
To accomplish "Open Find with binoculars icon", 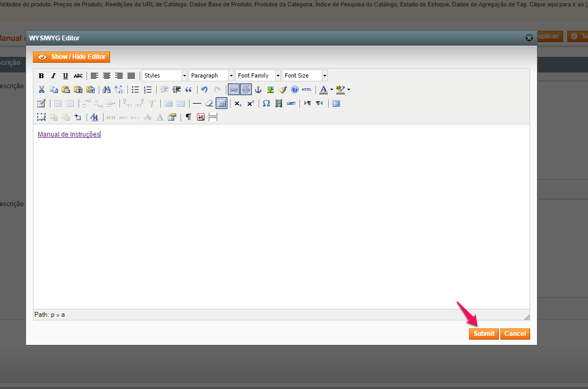I will (x=107, y=89).
